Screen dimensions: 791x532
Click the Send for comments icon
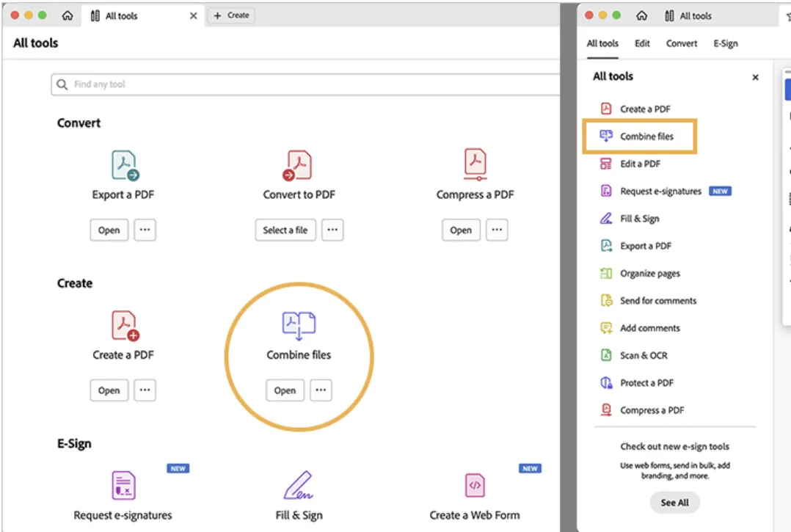606,300
